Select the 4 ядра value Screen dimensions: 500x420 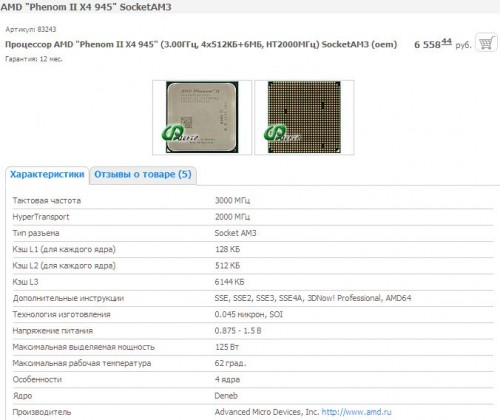coord(227,379)
